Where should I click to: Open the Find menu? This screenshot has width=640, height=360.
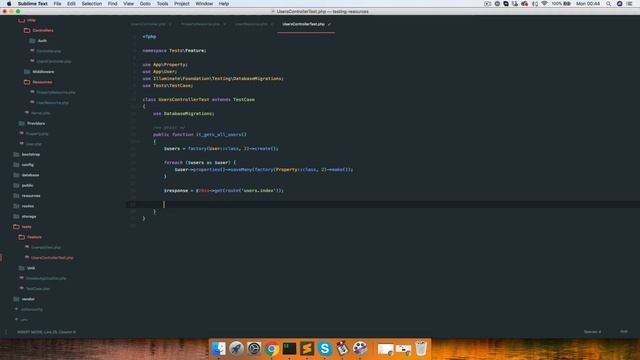click(113, 4)
